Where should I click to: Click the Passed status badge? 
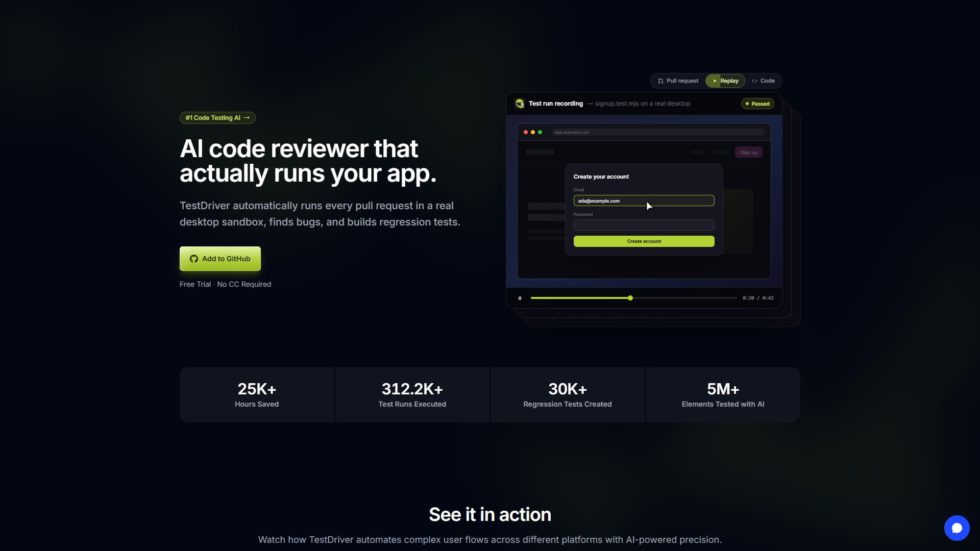tap(757, 104)
